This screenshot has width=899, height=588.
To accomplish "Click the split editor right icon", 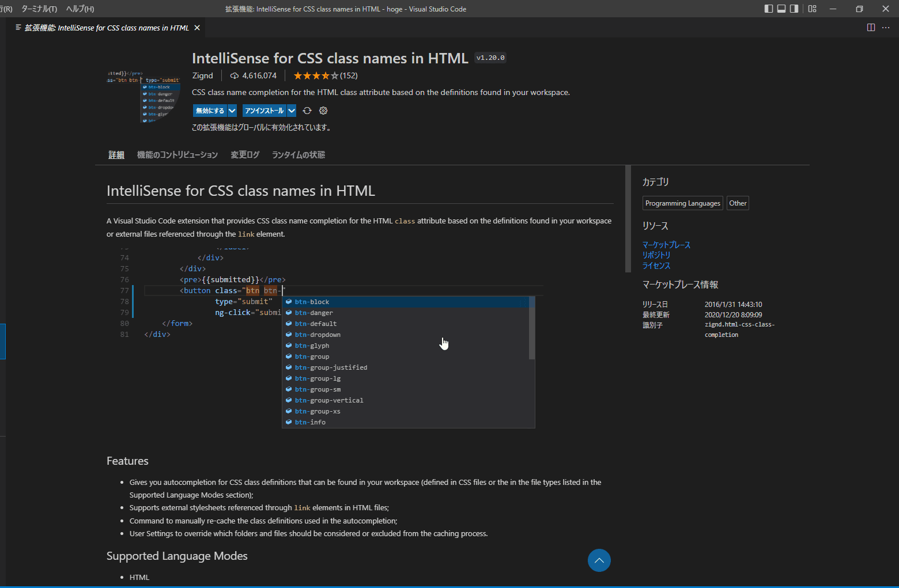I will click(x=871, y=28).
